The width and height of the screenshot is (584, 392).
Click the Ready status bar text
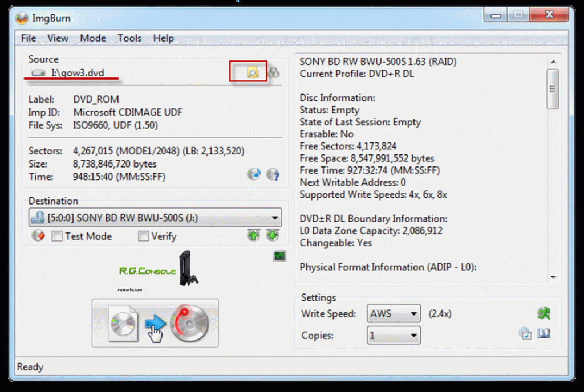30,367
